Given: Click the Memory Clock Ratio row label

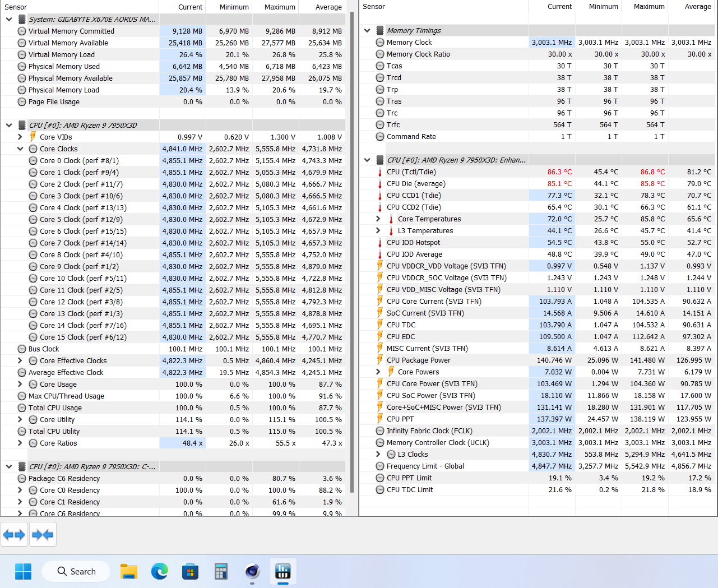Looking at the screenshot, I should pyautogui.click(x=418, y=54).
